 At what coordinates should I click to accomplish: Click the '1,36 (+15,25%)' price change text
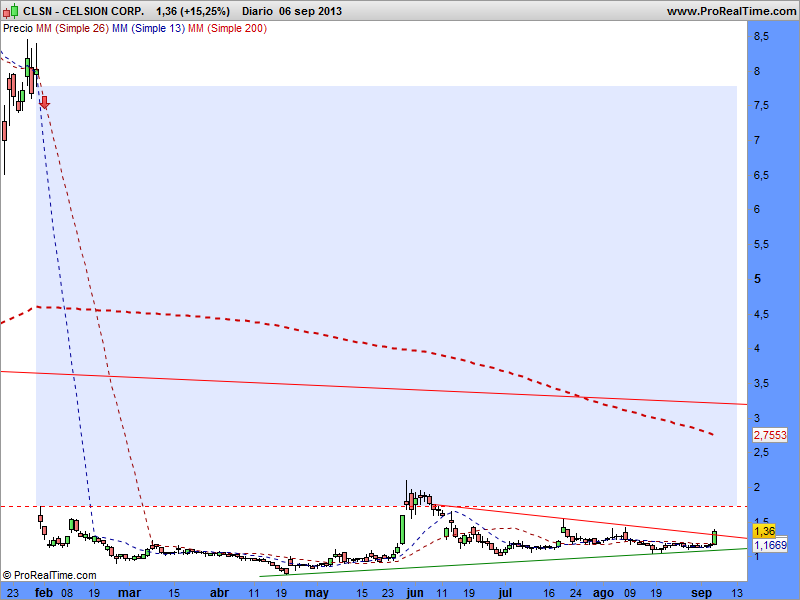[x=193, y=11]
